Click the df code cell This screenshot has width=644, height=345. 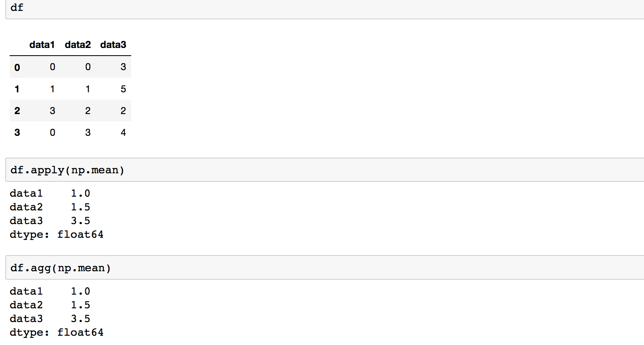pos(325,9)
